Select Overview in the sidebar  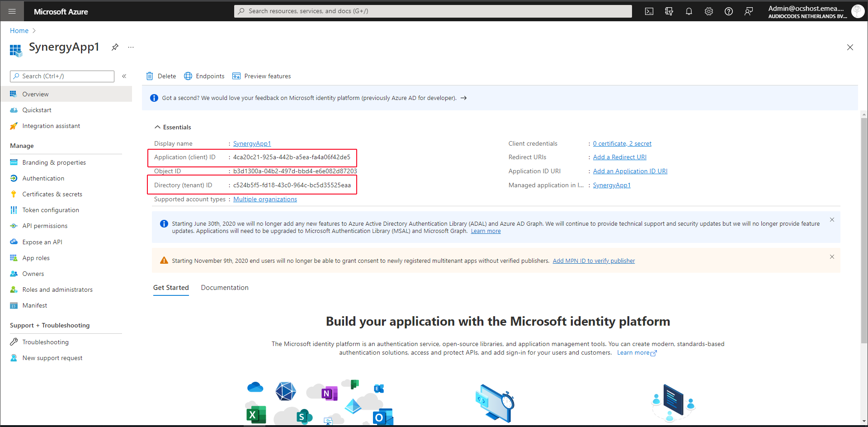[66, 94]
